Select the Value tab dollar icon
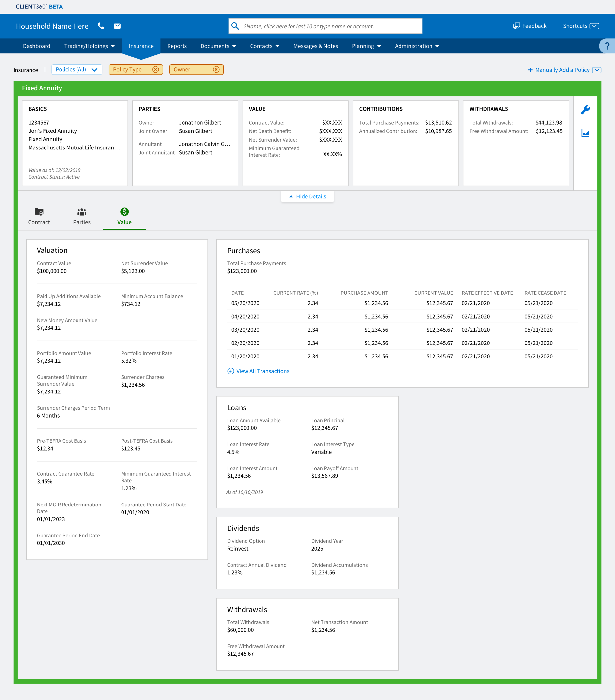Image resolution: width=615 pixels, height=700 pixels. pos(124,212)
